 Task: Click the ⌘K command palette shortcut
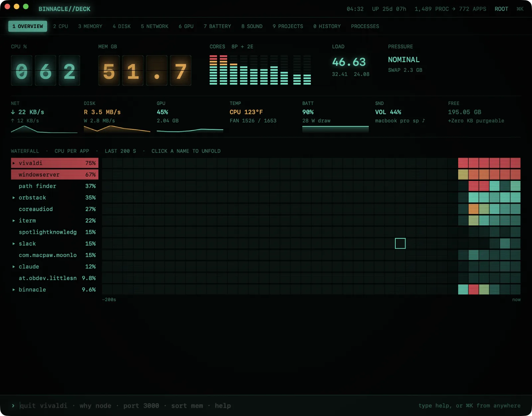coord(520,9)
